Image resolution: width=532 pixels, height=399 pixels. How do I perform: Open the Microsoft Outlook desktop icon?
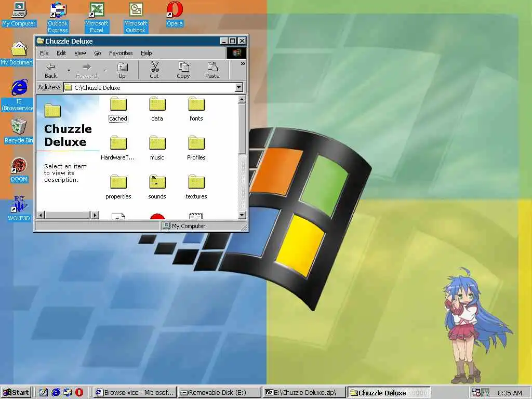136,17
